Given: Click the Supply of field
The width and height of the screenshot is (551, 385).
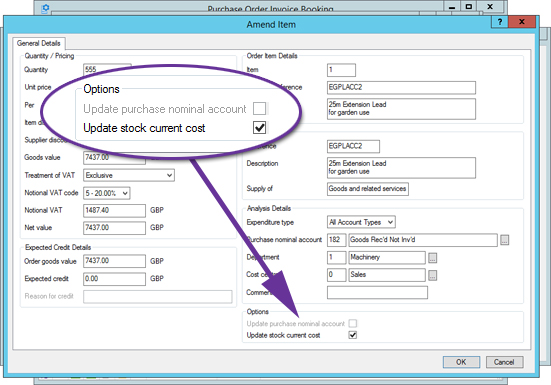Looking at the screenshot, I should pyautogui.click(x=368, y=189).
